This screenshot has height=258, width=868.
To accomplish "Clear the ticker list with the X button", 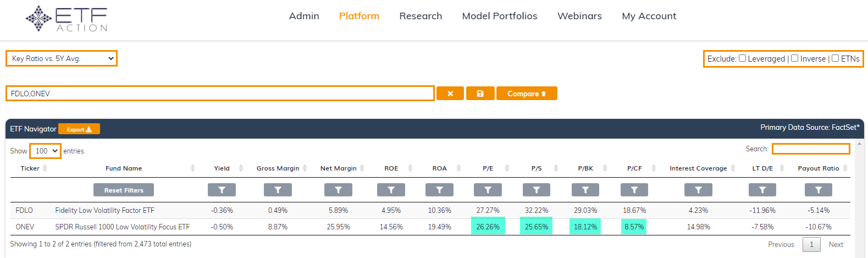I will pos(450,94).
